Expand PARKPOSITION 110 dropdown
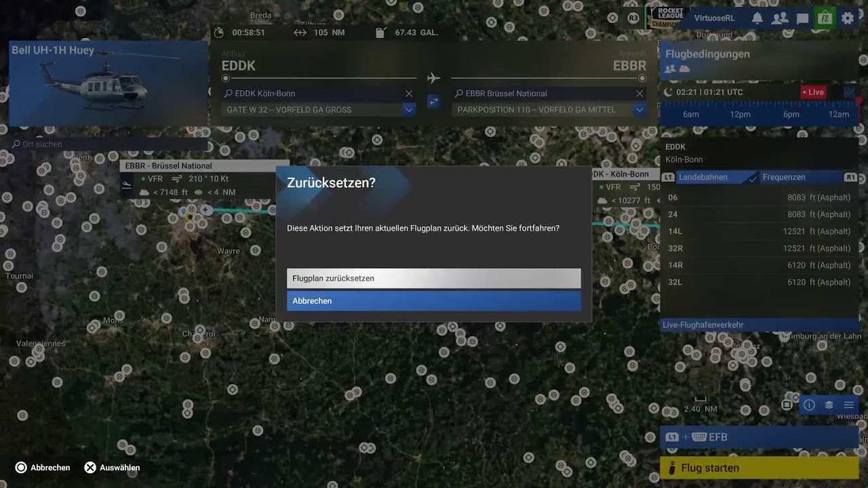Screen dimensions: 868x488 [639, 109]
